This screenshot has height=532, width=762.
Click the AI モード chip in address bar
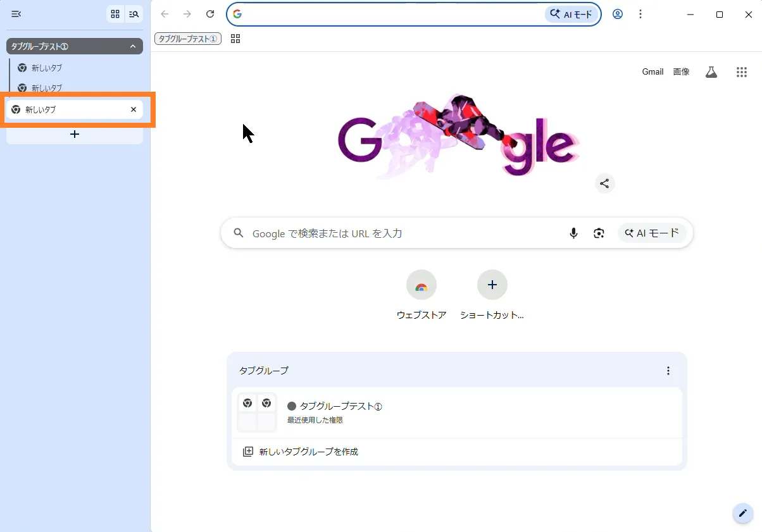571,14
